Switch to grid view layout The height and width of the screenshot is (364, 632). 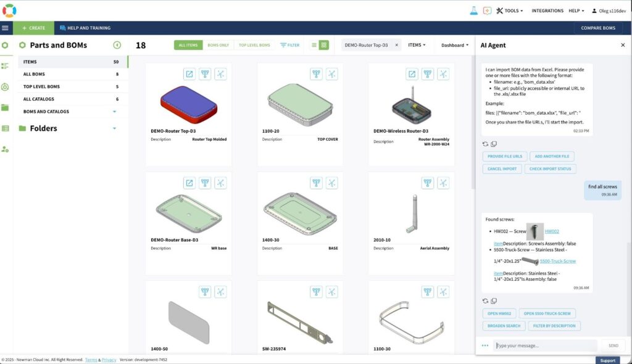324,45
